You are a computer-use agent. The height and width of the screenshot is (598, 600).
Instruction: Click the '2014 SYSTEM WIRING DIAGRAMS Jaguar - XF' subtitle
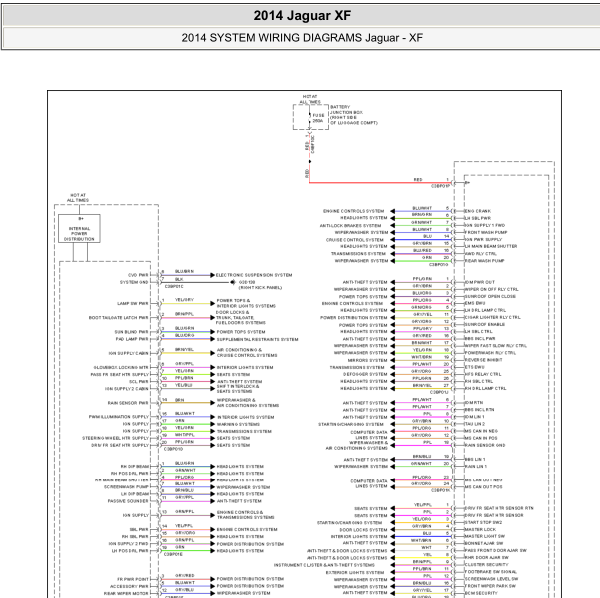click(x=302, y=38)
